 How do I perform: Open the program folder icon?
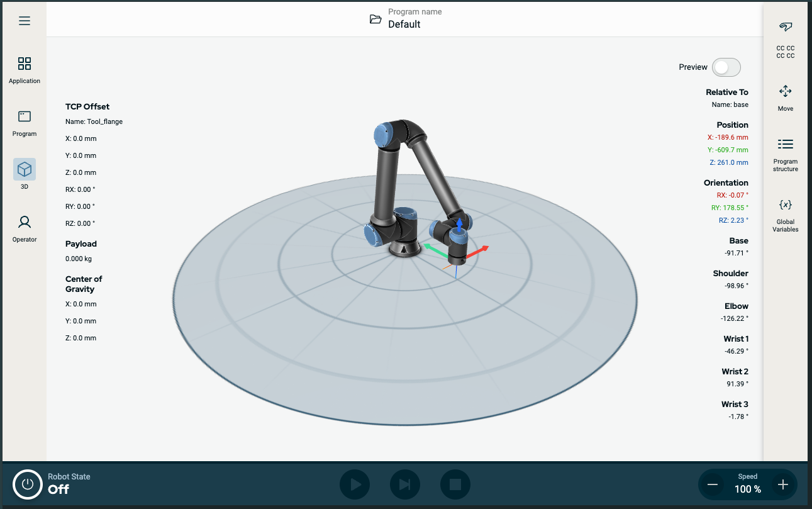(375, 19)
